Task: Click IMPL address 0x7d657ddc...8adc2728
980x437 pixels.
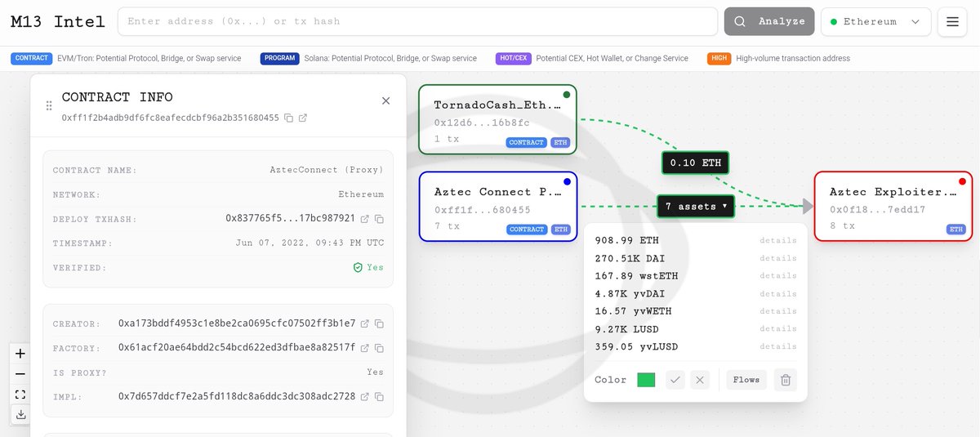Action: tap(237, 397)
